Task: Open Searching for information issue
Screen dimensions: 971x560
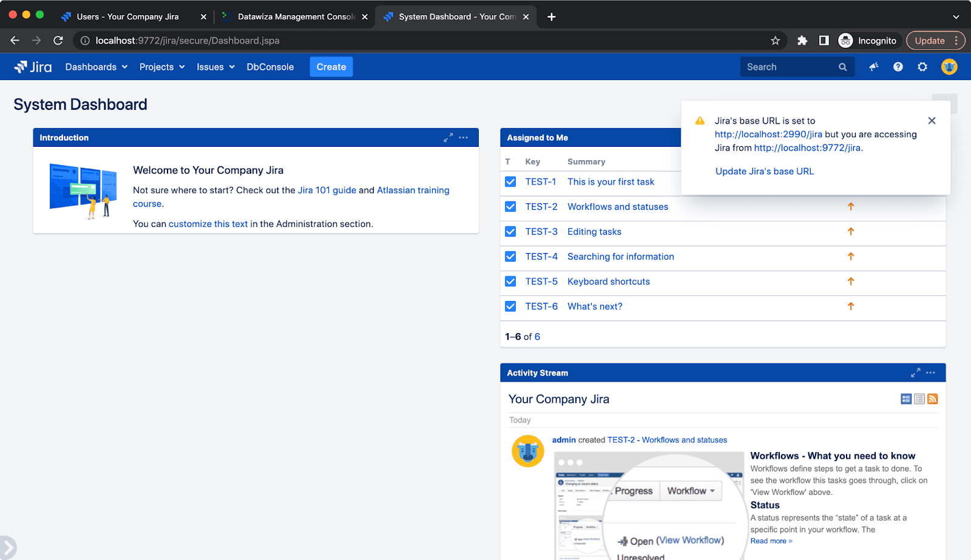Action: coord(621,257)
